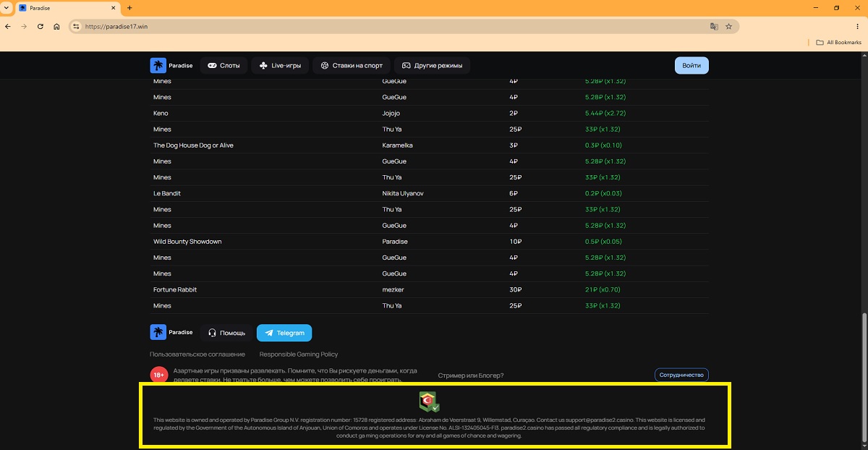This screenshot has width=868, height=450.
Task: Log in with the Войти button
Action: click(692, 65)
